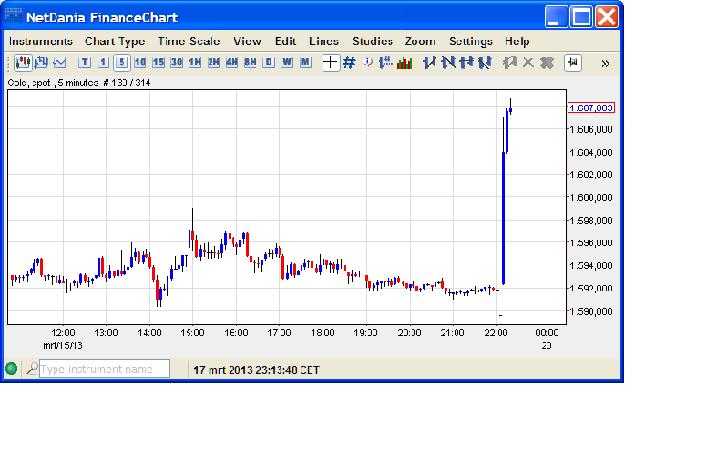713x450 pixels.
Task: Choose the 15 minute time scale button
Action: pos(158,63)
